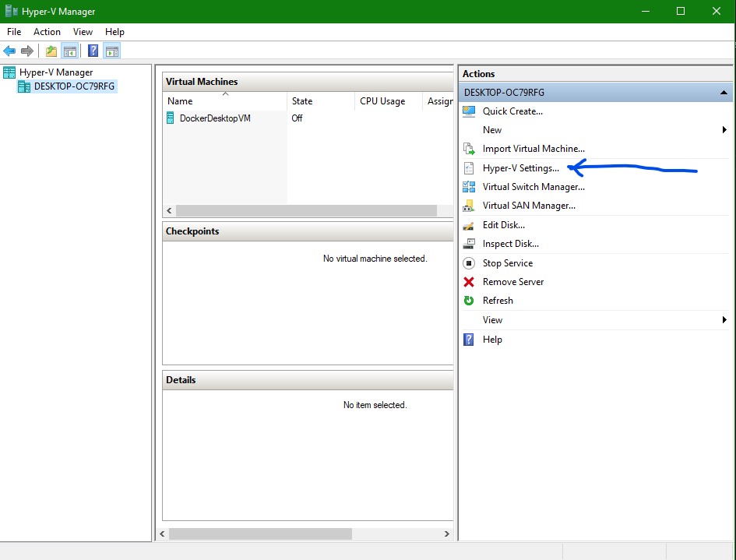The height and width of the screenshot is (560, 736).
Task: Expand the New submenu arrow
Action: [x=724, y=130]
